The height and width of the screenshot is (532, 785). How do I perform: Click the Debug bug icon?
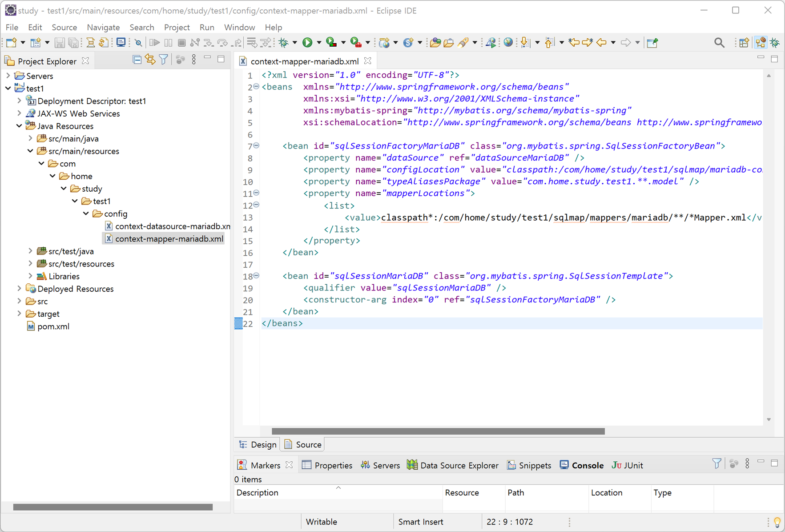point(283,42)
